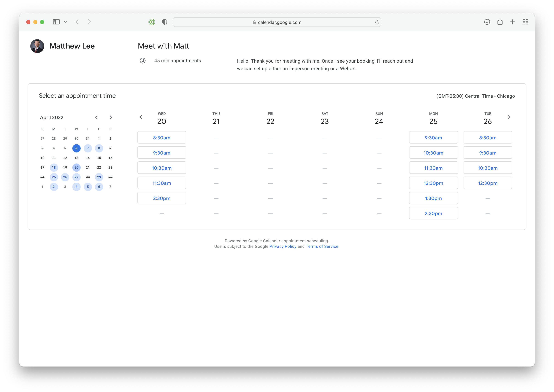Select April 20 in mini calendar

(76, 167)
